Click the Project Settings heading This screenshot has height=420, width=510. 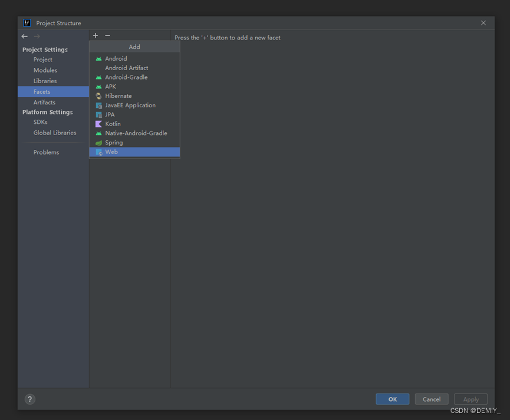pyautogui.click(x=45, y=50)
